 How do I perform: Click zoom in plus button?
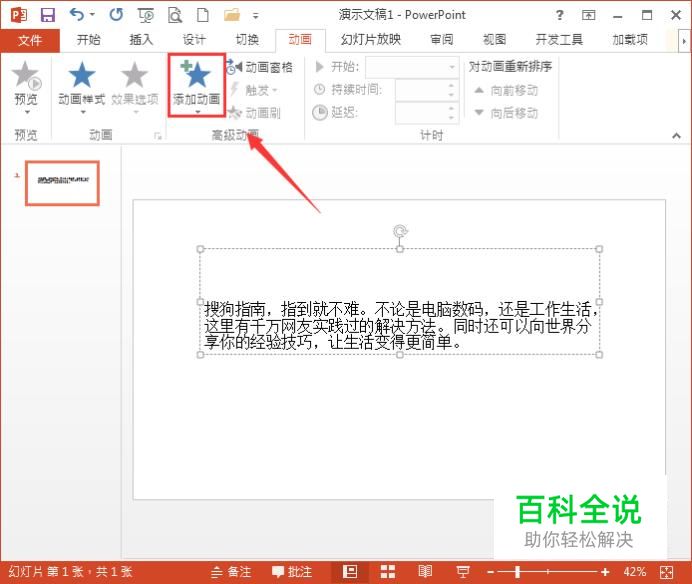(x=605, y=573)
